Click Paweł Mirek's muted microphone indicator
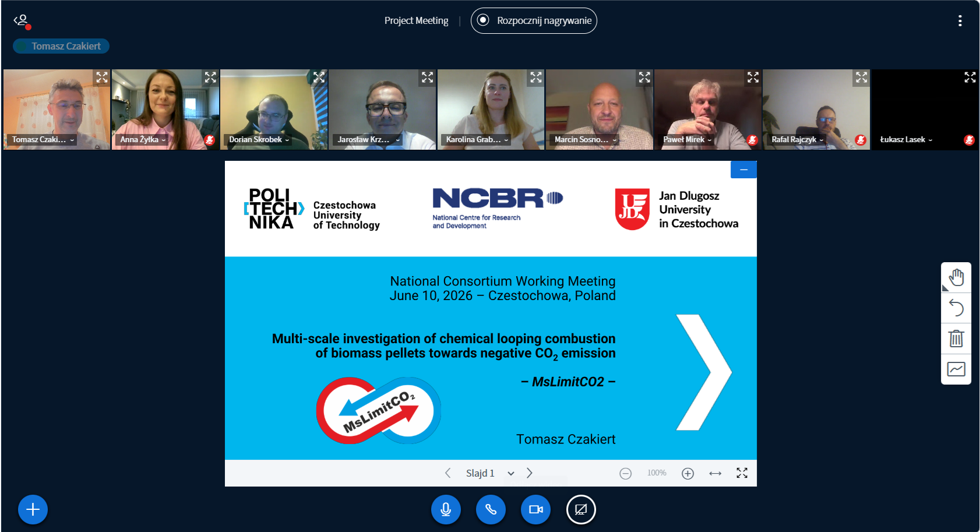Viewport: 980px width, 532px height. pos(752,140)
